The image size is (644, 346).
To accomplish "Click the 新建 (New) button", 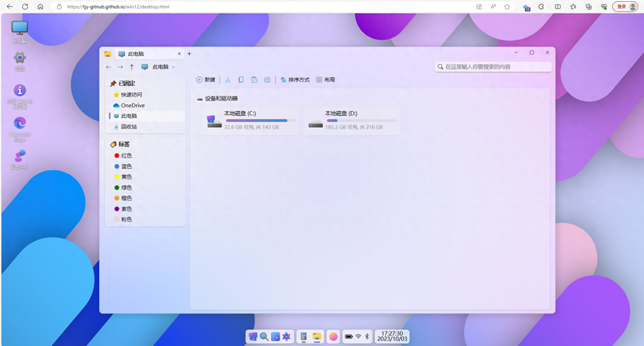I will (206, 80).
